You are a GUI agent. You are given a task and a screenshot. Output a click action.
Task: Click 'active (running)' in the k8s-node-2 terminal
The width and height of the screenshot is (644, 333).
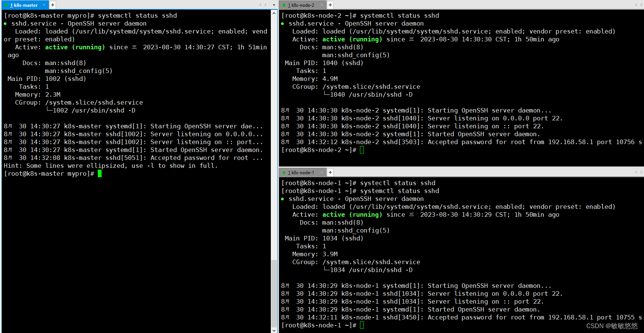pyautogui.click(x=352, y=39)
